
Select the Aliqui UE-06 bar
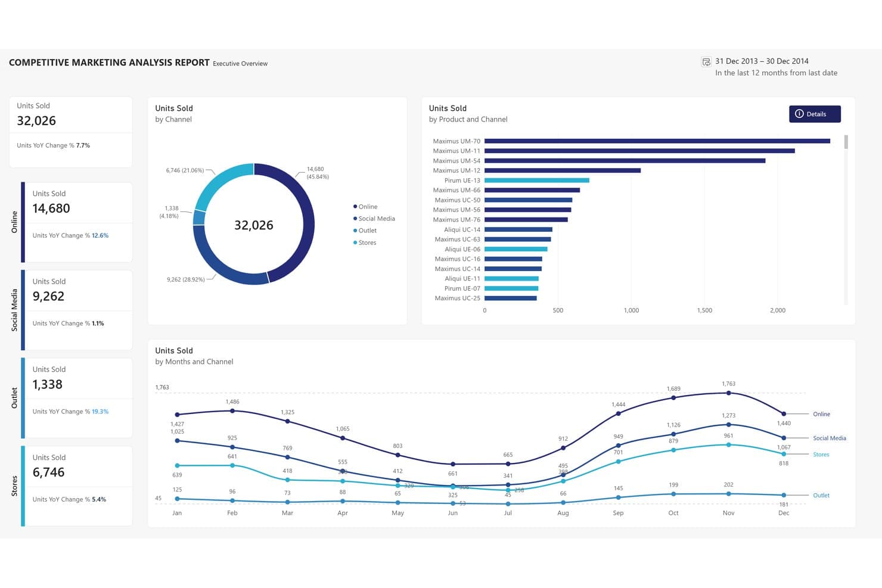coord(516,249)
